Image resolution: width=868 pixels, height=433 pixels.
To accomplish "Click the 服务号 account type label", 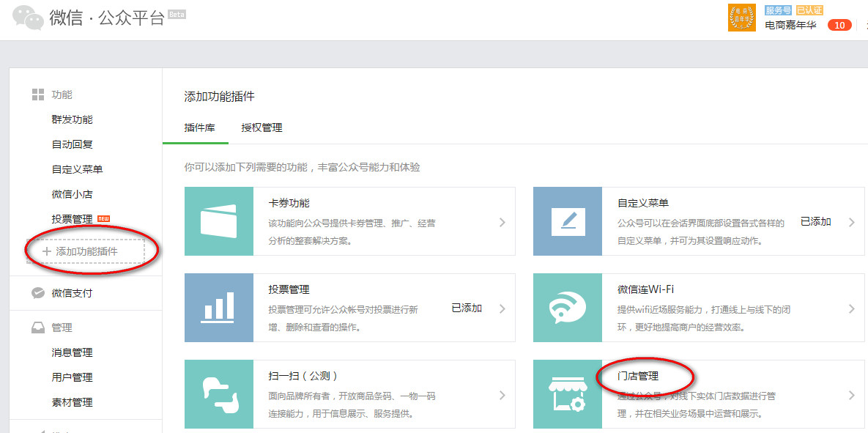I will point(779,10).
